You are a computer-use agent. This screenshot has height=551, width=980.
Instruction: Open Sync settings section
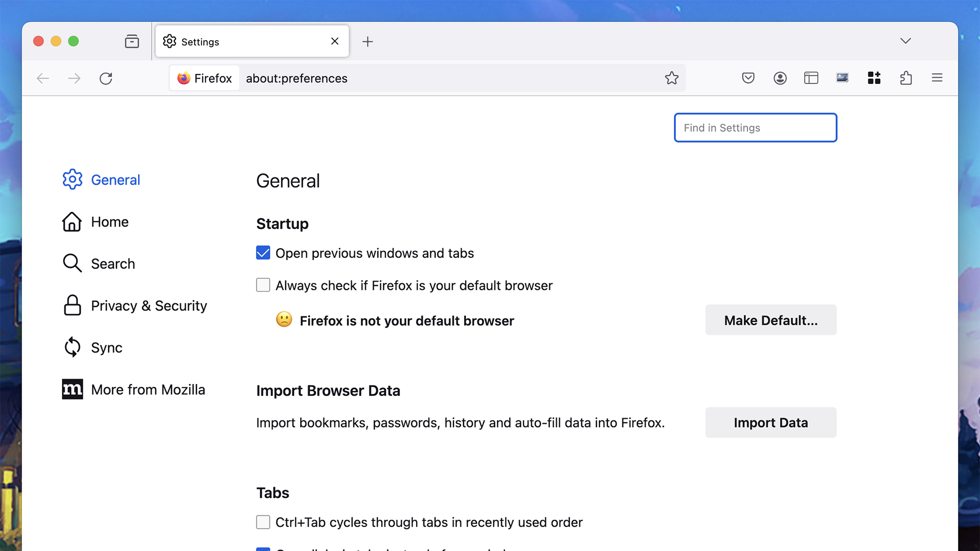[106, 348]
